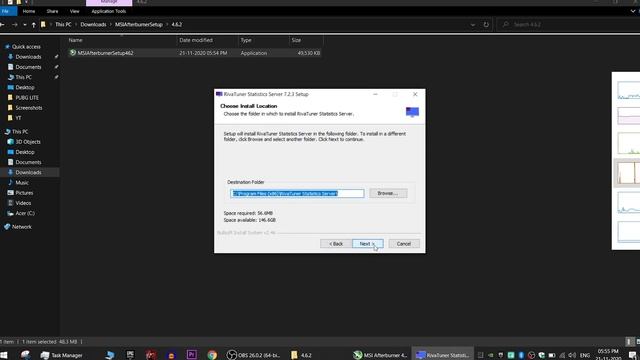Click the '4.6.2' breadcrumb segment

pos(177,24)
